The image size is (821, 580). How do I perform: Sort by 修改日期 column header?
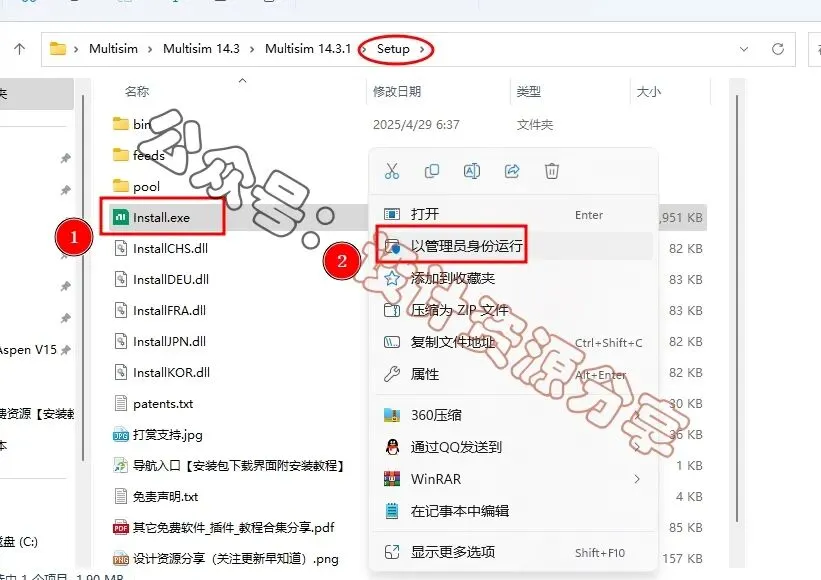pos(397,92)
